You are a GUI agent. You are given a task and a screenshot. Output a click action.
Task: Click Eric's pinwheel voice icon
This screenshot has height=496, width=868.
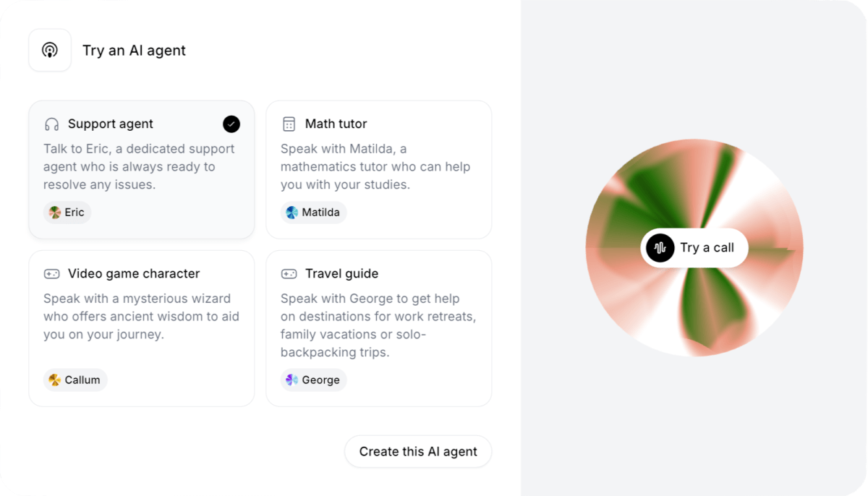point(54,212)
